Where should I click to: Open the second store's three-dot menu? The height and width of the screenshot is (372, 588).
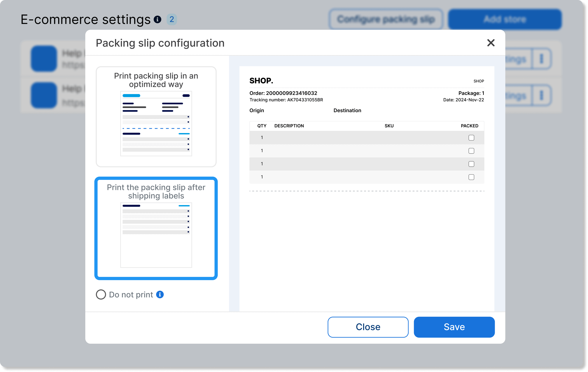pyautogui.click(x=541, y=95)
